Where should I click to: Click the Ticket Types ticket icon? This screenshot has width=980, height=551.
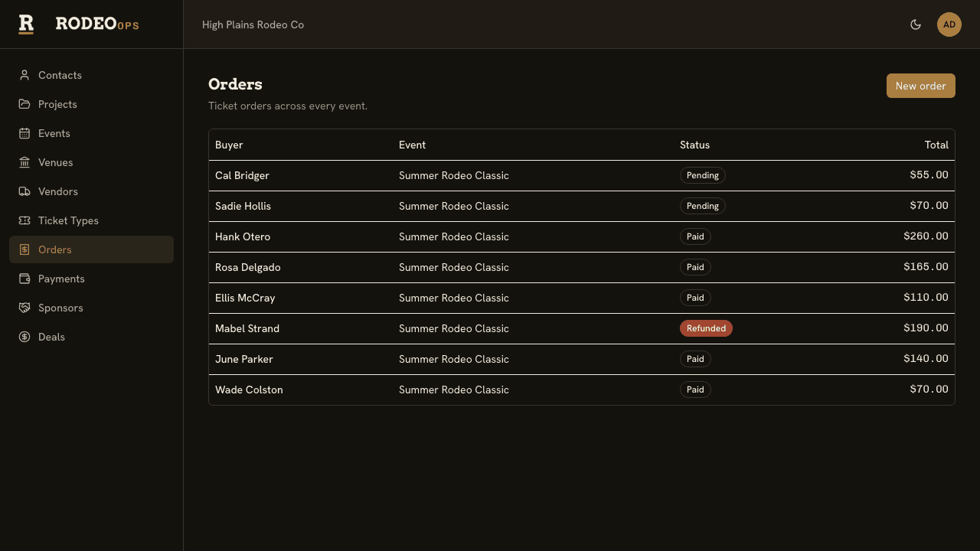click(x=24, y=220)
